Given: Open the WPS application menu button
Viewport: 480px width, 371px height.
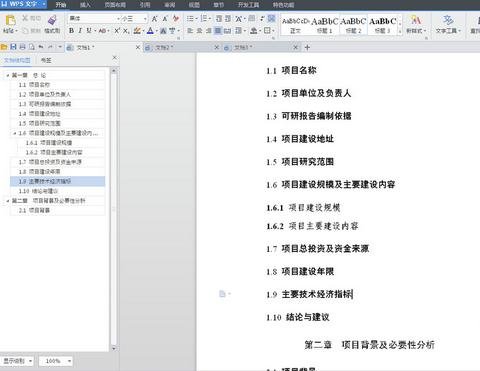Looking at the screenshot, I should pyautogui.click(x=23, y=4).
